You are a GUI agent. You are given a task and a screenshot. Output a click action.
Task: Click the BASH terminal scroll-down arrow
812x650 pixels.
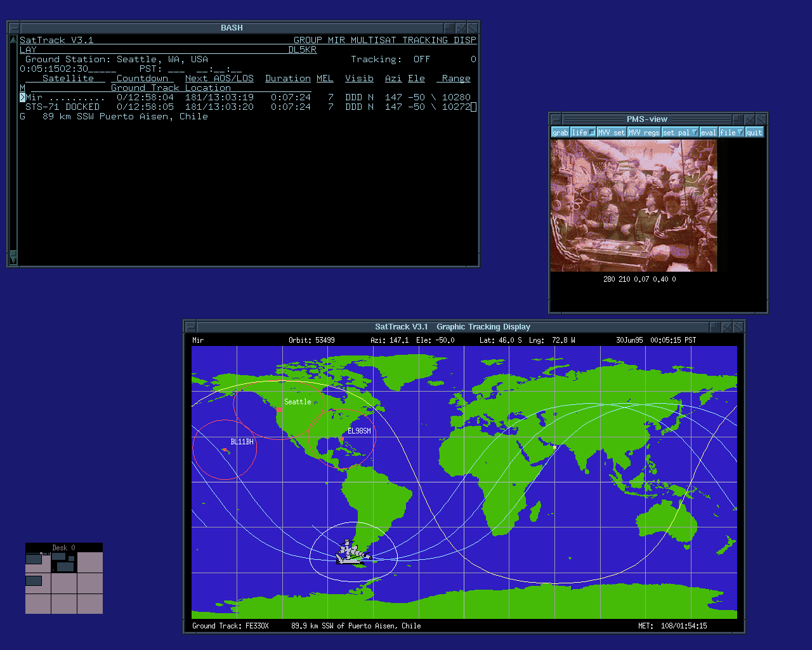(13, 259)
